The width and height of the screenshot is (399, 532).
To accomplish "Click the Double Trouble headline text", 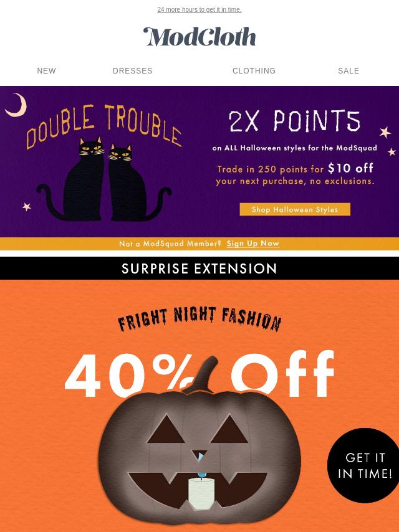I will tap(103, 126).
